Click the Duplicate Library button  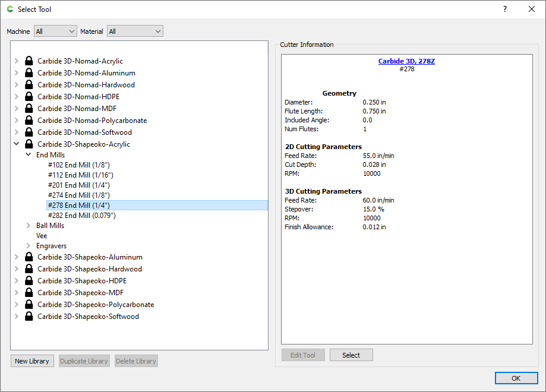[84, 361]
